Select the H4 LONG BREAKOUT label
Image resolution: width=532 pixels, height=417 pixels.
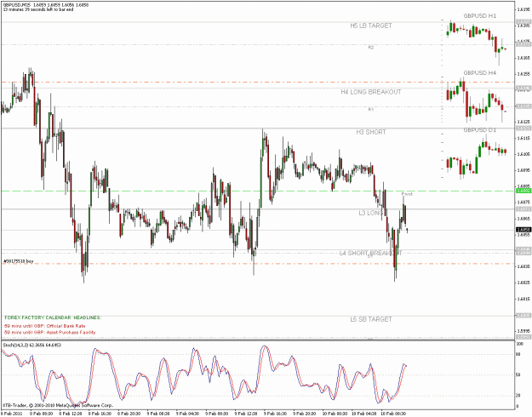click(x=371, y=92)
